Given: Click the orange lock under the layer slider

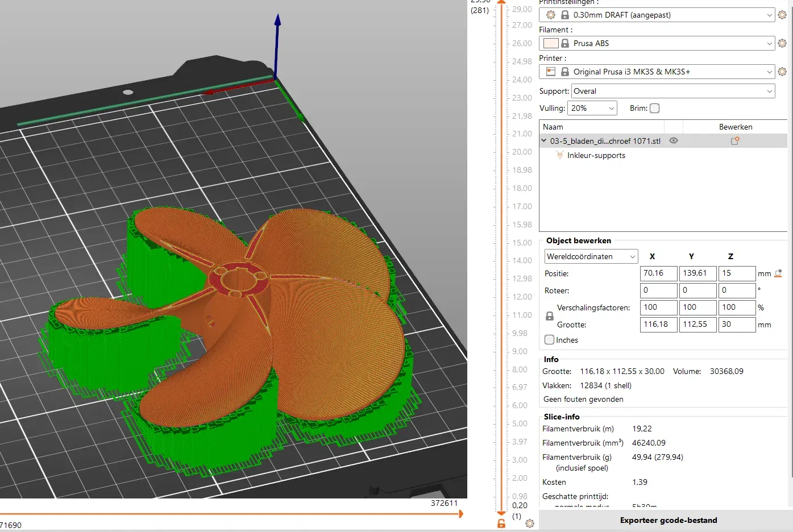Looking at the screenshot, I should [501, 523].
